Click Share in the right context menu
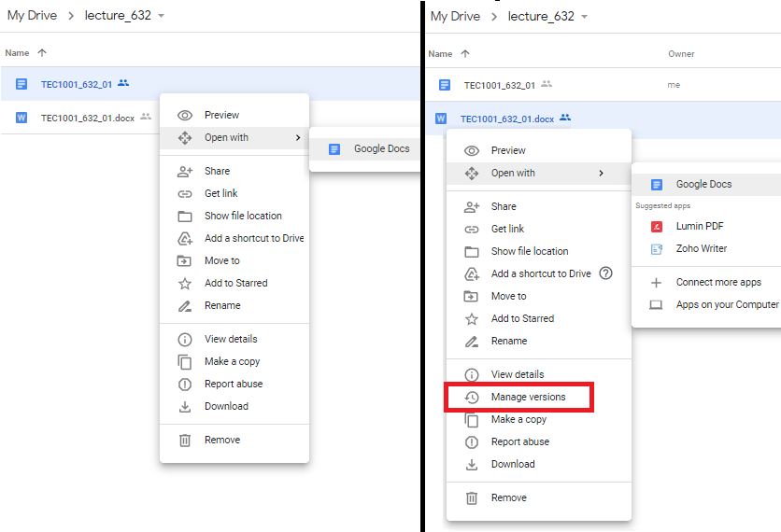This screenshot has width=781, height=532. pyautogui.click(x=504, y=206)
